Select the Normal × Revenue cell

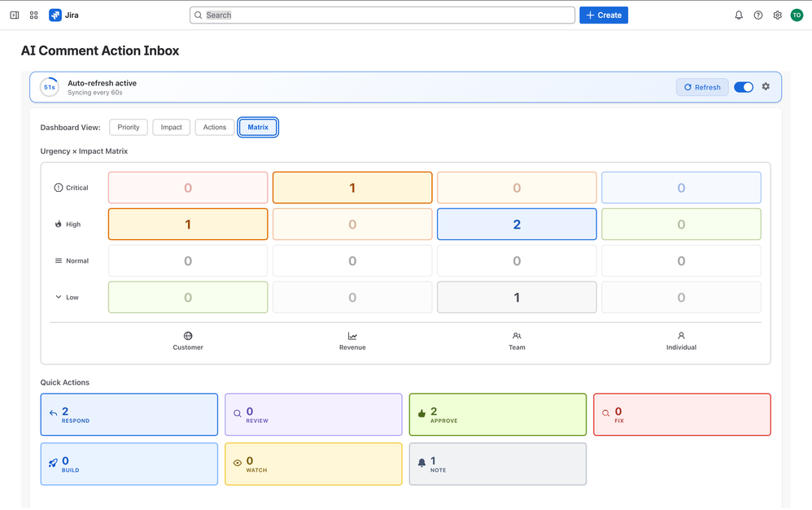click(x=352, y=260)
